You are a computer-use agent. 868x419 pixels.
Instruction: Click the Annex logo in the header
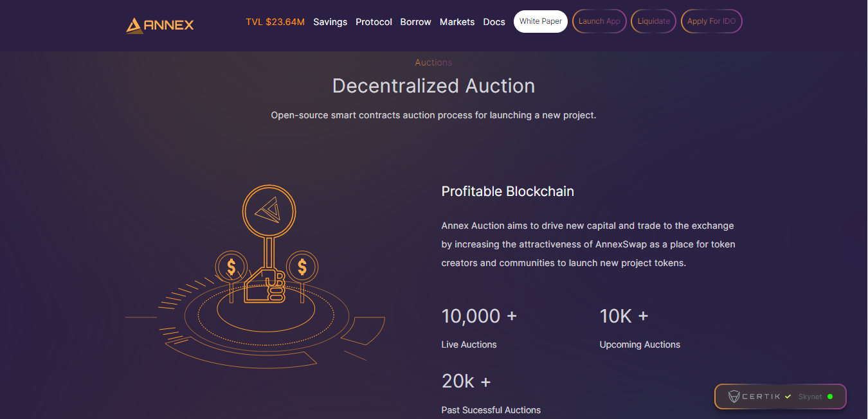coord(160,25)
